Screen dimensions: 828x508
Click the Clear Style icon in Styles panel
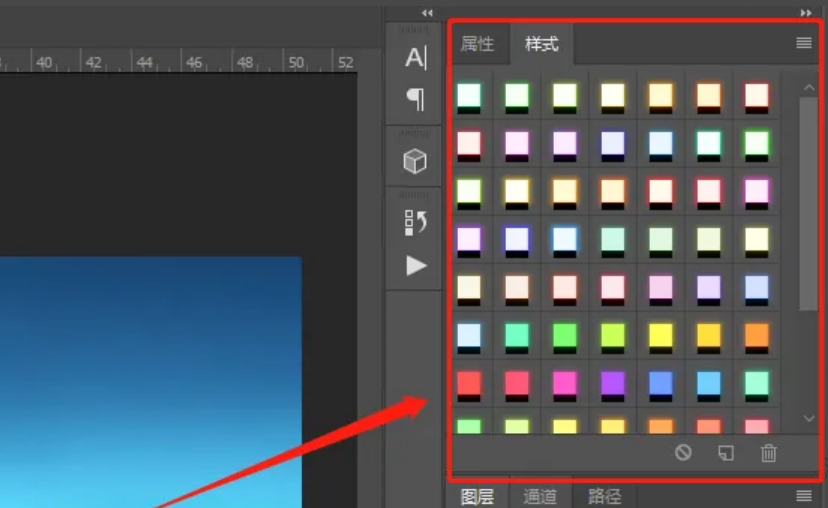683,452
